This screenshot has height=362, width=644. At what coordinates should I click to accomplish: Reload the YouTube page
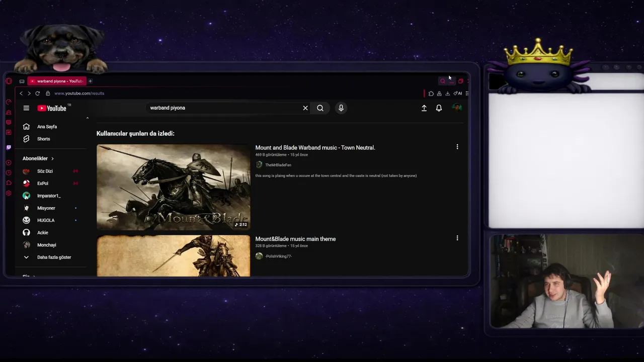tap(37, 94)
